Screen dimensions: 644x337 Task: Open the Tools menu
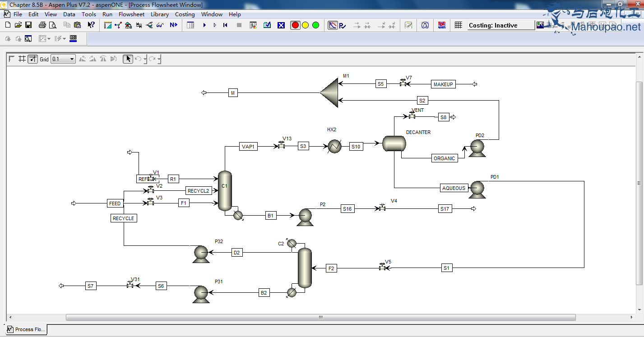coord(89,14)
